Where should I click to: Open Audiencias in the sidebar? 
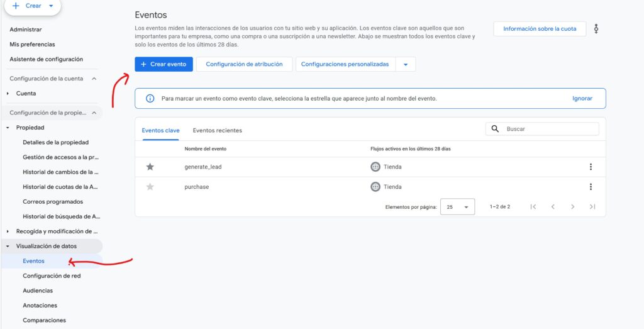pos(38,291)
